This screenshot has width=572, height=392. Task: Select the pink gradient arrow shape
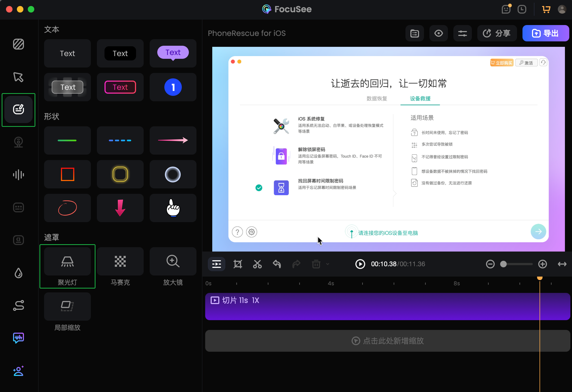[x=173, y=140]
